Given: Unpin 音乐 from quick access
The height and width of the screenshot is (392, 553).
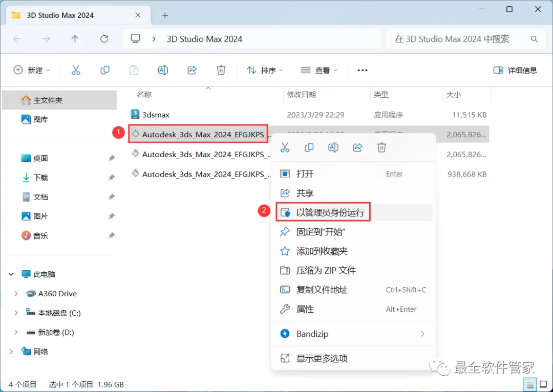Looking at the screenshot, I should (x=112, y=235).
